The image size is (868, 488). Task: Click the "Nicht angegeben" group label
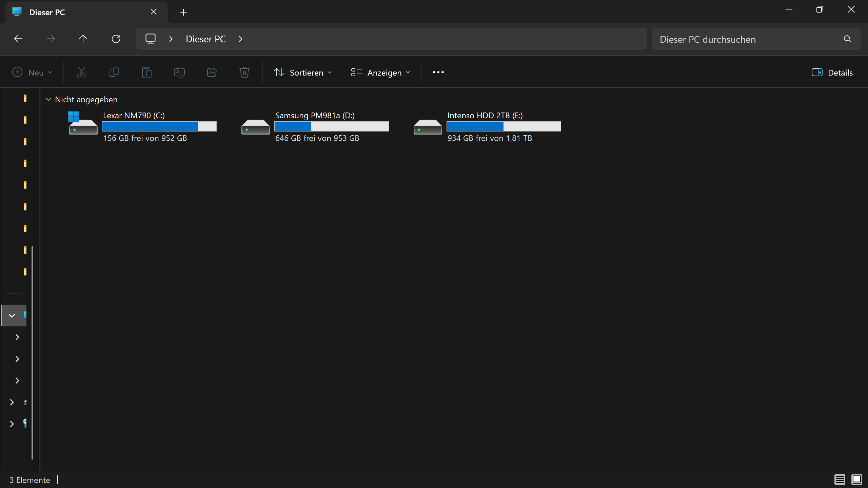(x=86, y=100)
